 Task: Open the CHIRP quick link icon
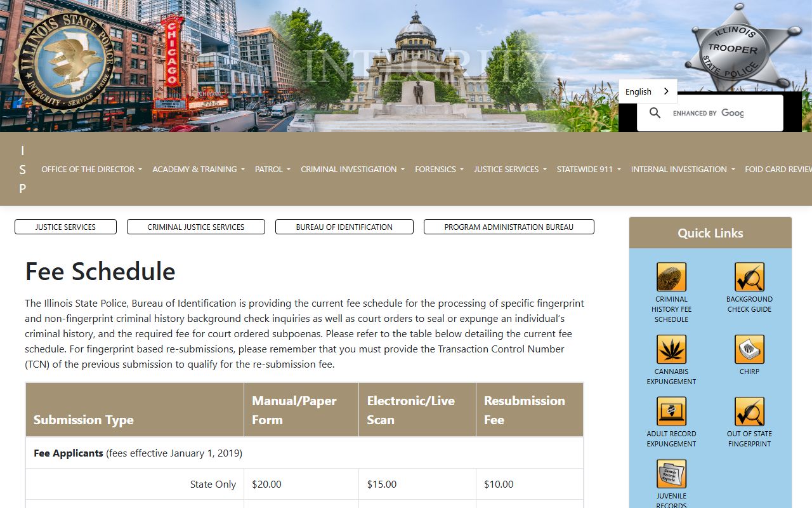[x=749, y=349]
